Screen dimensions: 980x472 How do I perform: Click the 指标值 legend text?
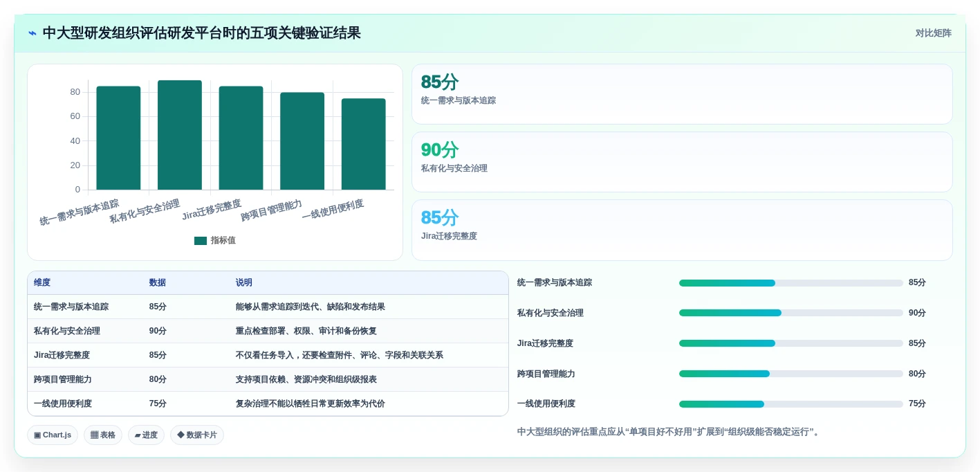pyautogui.click(x=223, y=241)
